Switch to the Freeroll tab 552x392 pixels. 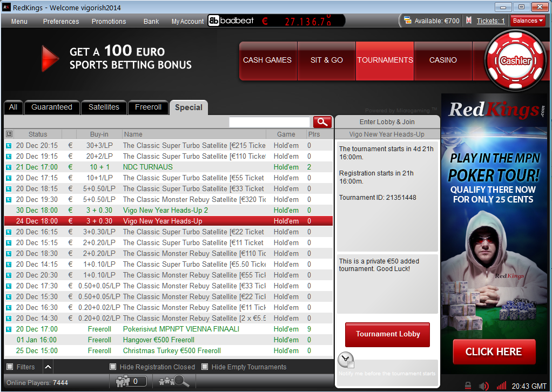coord(148,107)
